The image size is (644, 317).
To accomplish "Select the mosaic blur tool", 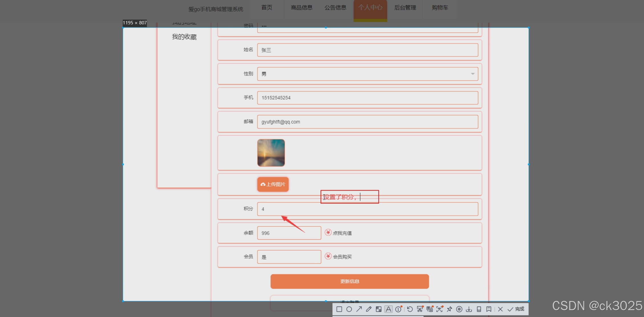I will click(379, 309).
